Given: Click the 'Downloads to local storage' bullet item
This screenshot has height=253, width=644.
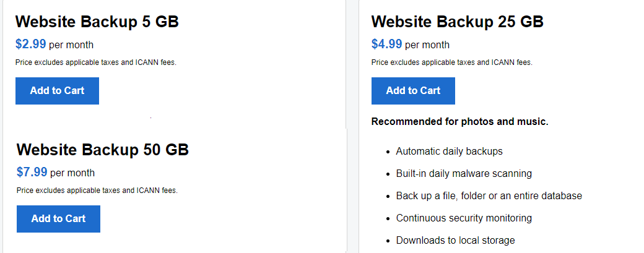Looking at the screenshot, I should click(x=456, y=240).
